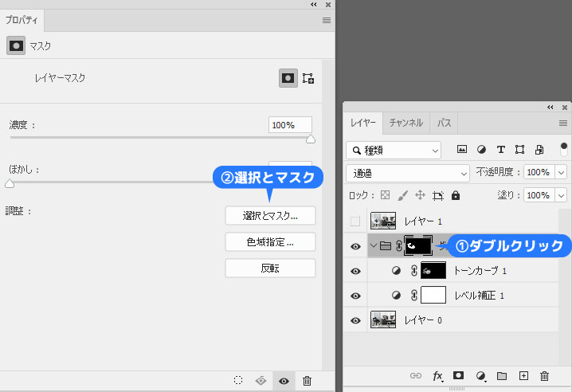
Task: Create a new layer plus icon
Action: [523, 375]
